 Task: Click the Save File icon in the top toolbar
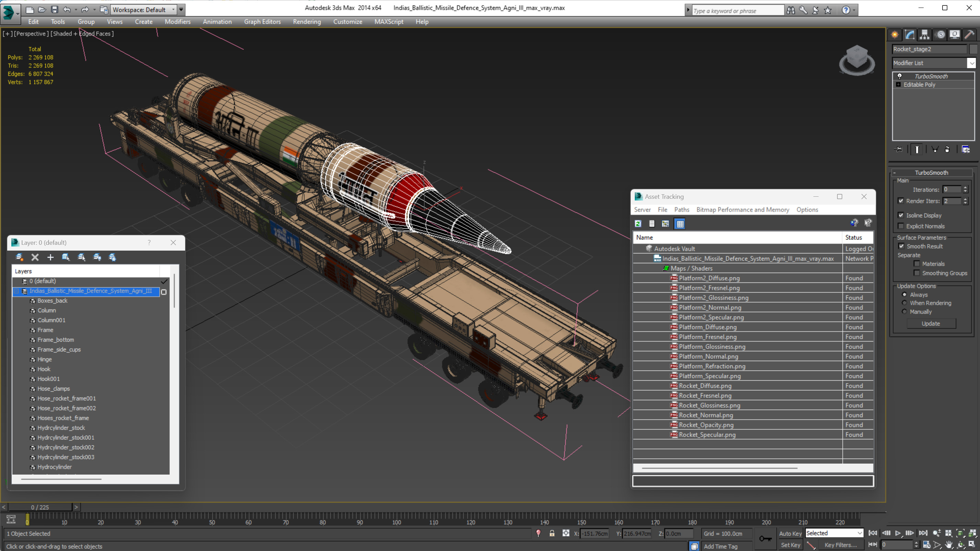54,10
